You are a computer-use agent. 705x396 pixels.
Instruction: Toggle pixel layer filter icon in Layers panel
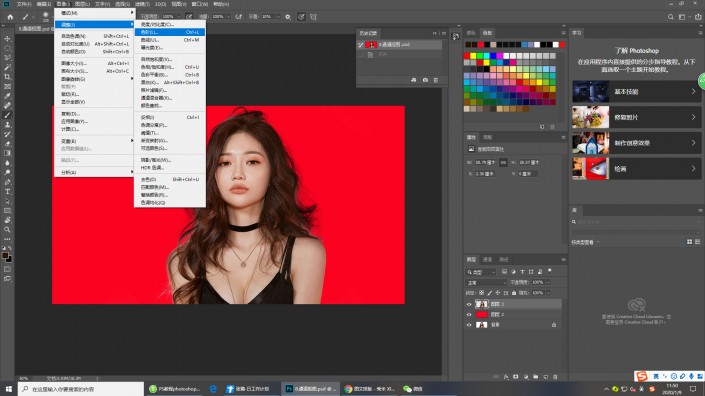(504, 272)
